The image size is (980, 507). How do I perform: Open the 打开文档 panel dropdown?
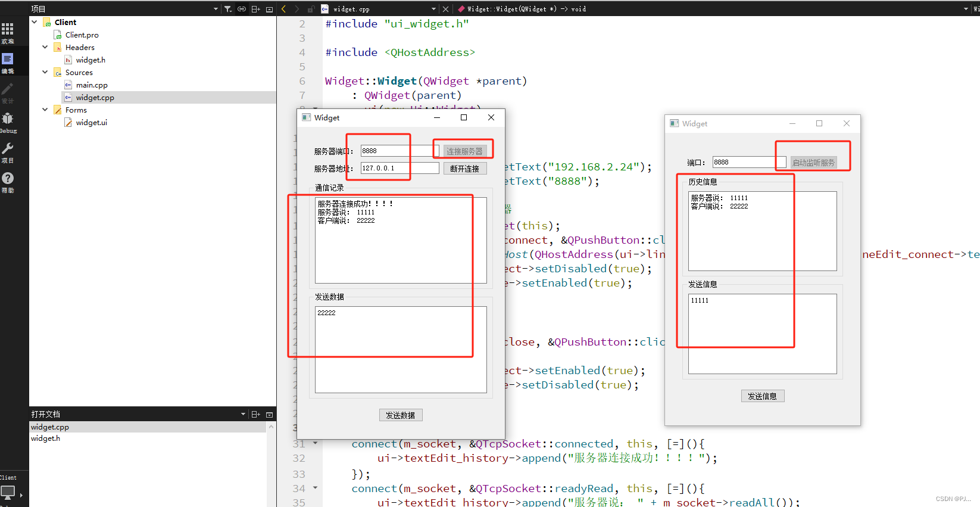(x=243, y=414)
